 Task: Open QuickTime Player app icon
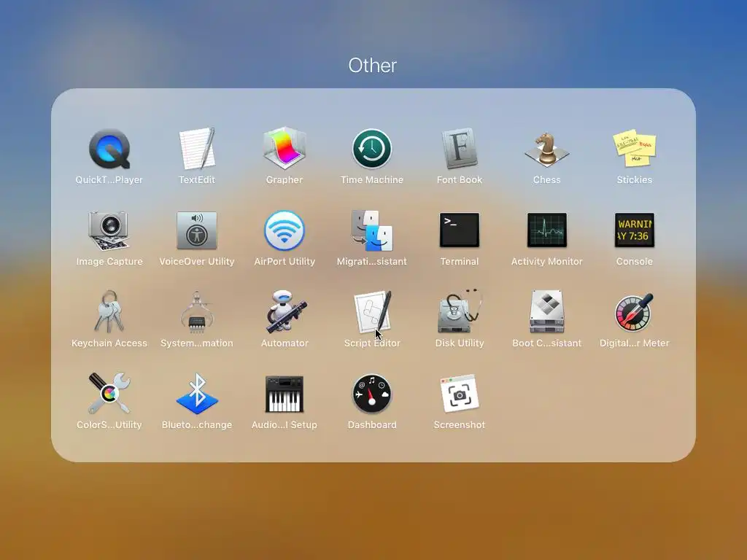109,149
